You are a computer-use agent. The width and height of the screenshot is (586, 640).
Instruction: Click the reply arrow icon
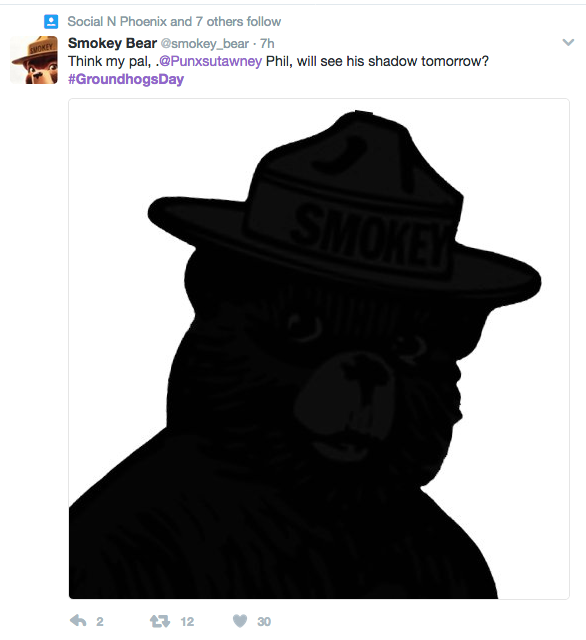pyautogui.click(x=78, y=621)
